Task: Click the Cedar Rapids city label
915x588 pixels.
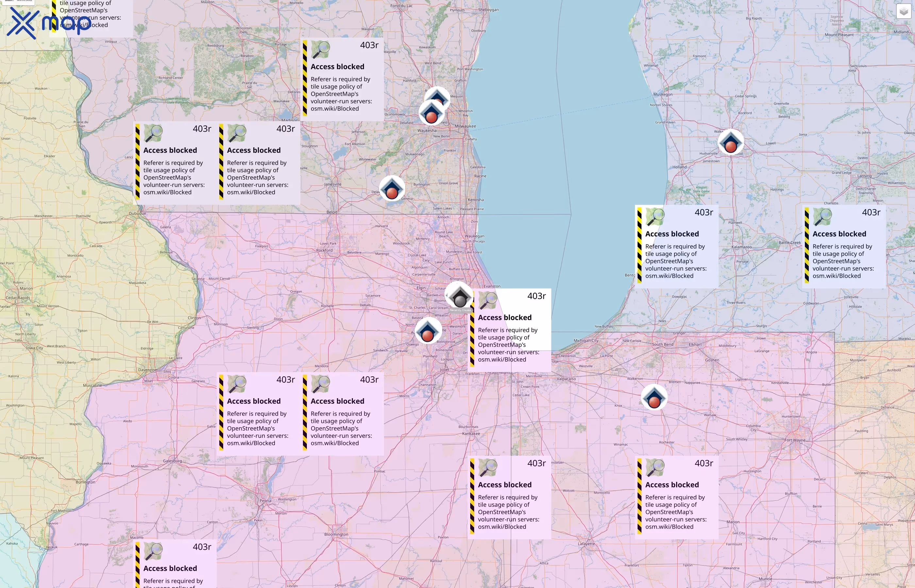Action: pos(18,298)
